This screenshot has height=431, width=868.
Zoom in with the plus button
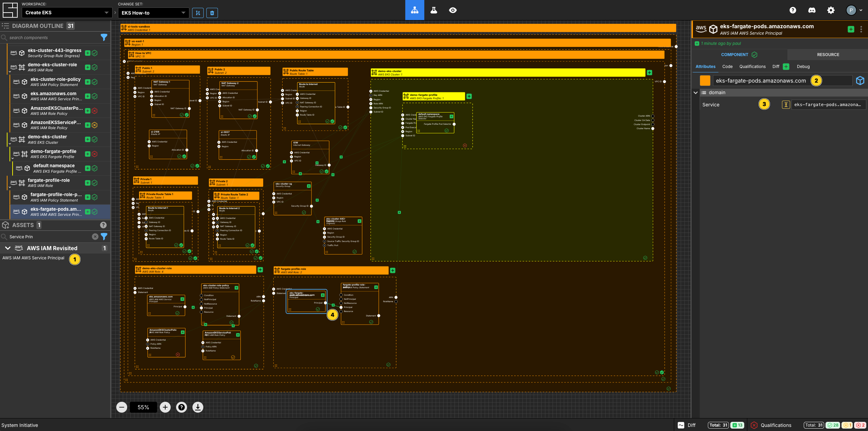(x=165, y=407)
